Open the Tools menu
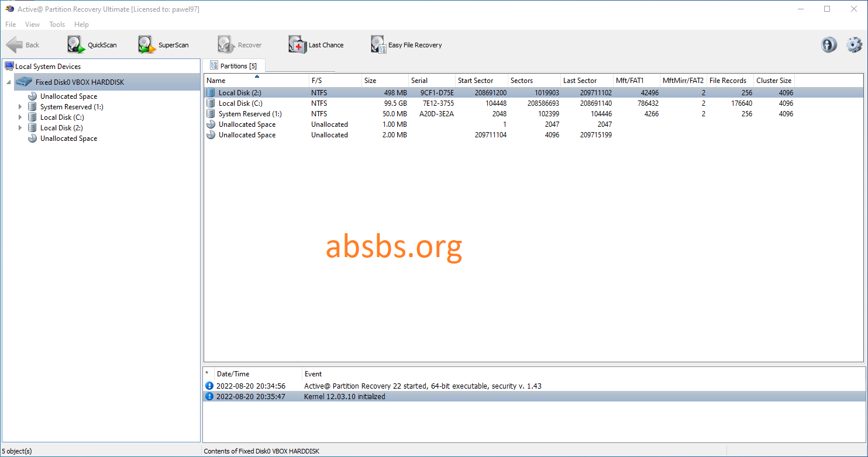868x457 pixels. [x=57, y=25]
